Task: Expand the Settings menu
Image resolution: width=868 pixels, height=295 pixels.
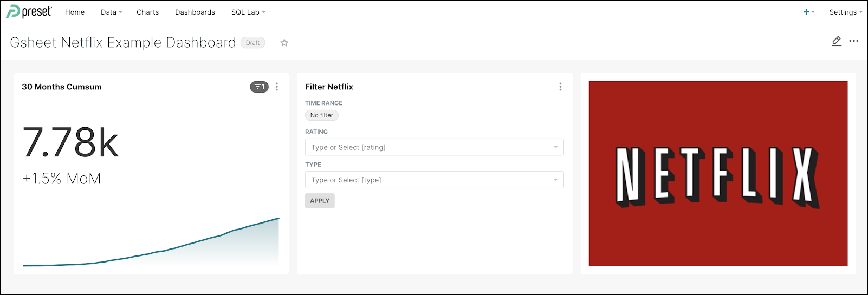Action: pos(845,12)
